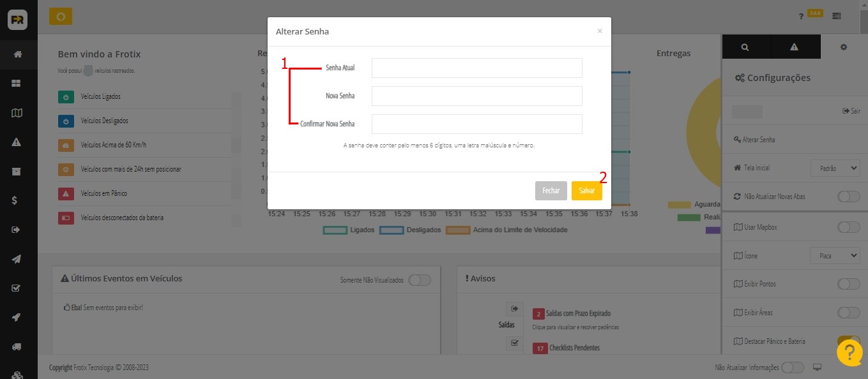
Task: Open the Ícone dropdown showing Placa
Action: (835, 256)
